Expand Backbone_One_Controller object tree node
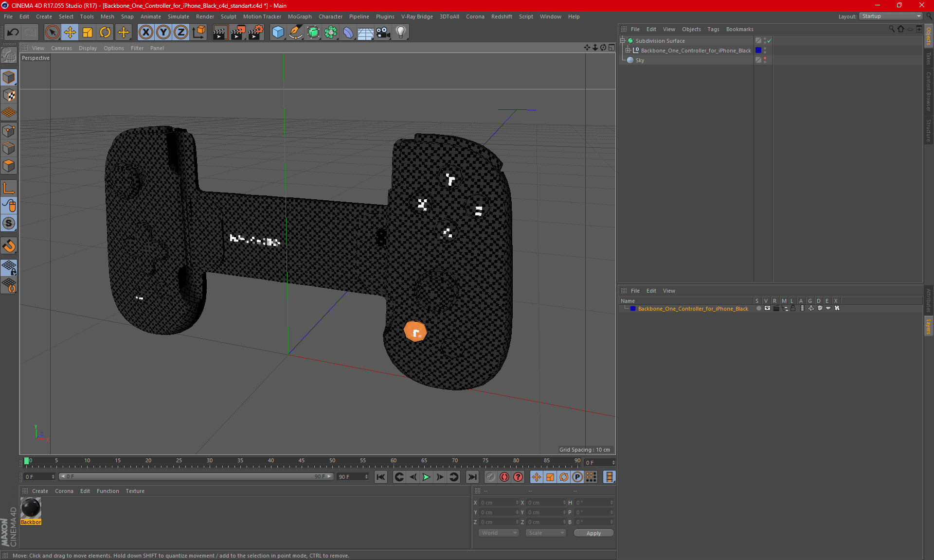This screenshot has width=934, height=560. click(628, 51)
